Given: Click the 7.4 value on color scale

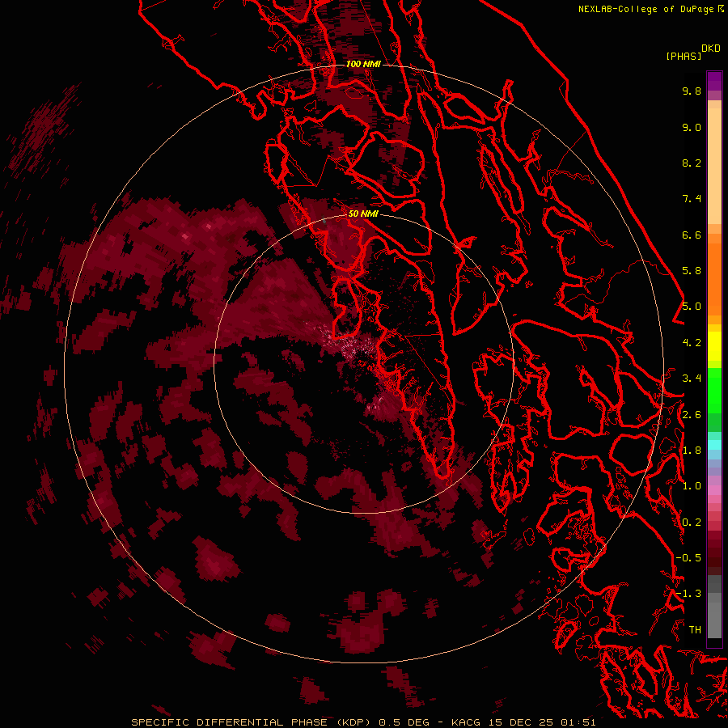Looking at the screenshot, I should [692, 199].
